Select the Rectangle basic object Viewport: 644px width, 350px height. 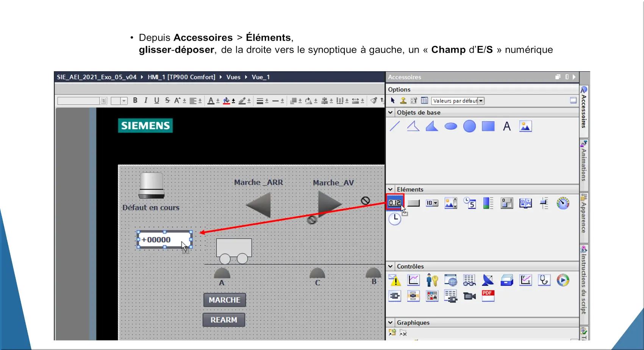click(x=488, y=126)
